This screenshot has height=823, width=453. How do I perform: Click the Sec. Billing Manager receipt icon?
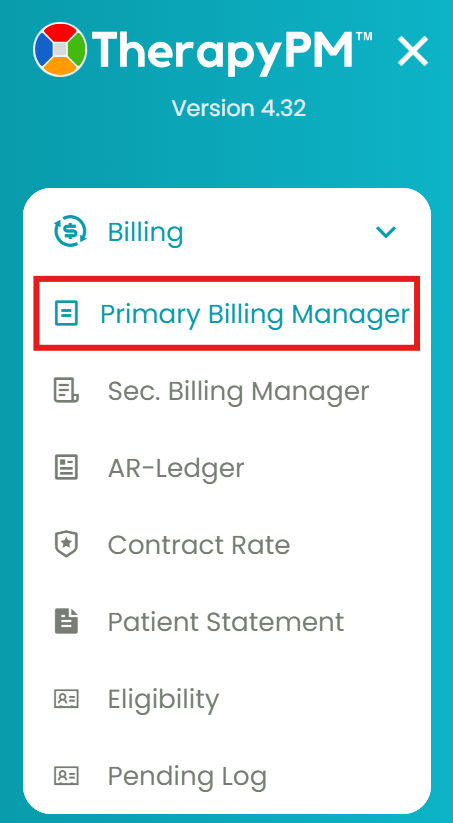click(x=67, y=391)
